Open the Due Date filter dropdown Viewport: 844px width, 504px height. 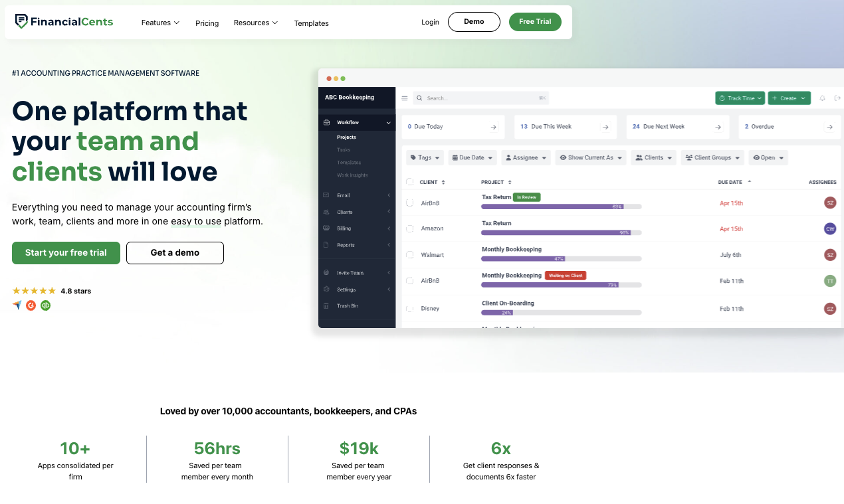pos(473,157)
